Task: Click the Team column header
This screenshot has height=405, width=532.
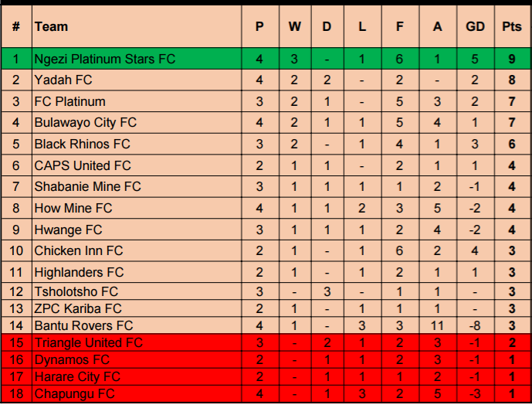Action: click(51, 26)
